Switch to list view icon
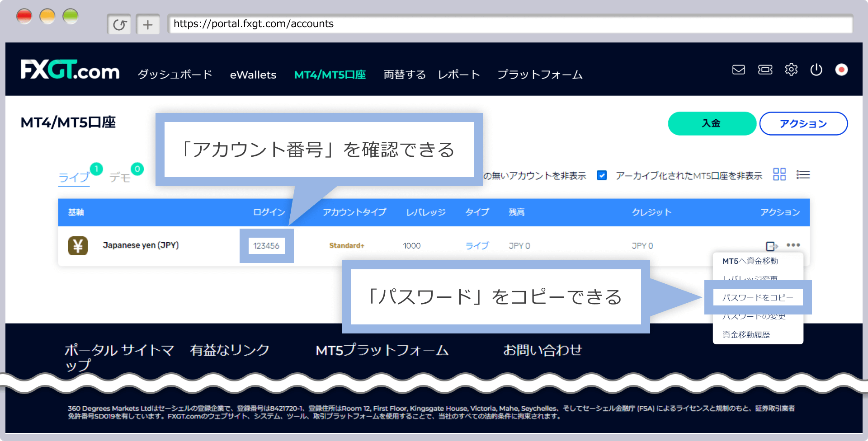868x441 pixels. [x=803, y=174]
